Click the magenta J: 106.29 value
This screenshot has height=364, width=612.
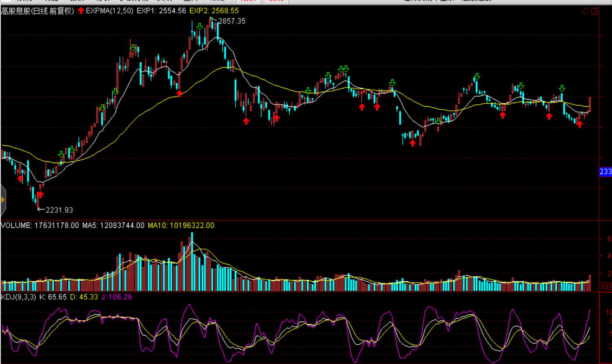(116, 297)
